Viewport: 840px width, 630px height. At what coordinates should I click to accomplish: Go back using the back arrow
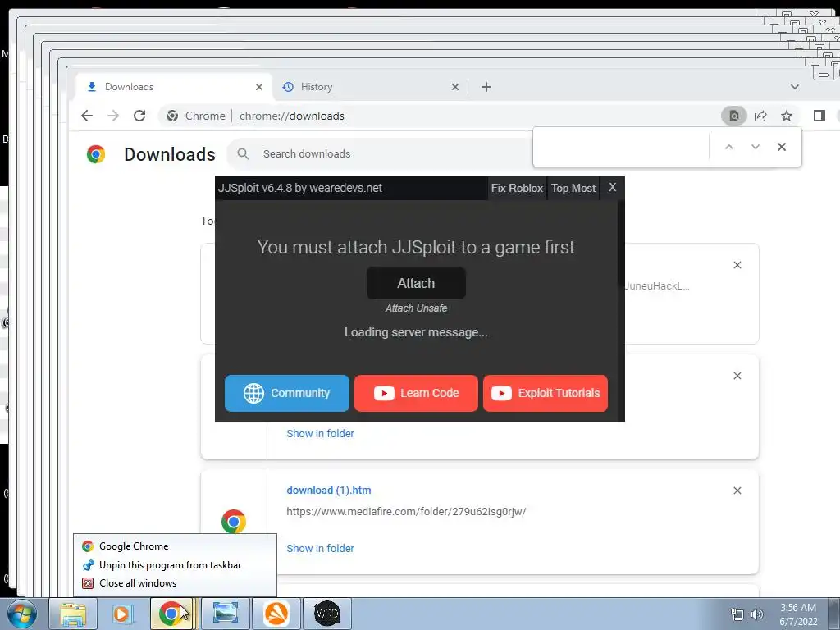coord(87,116)
